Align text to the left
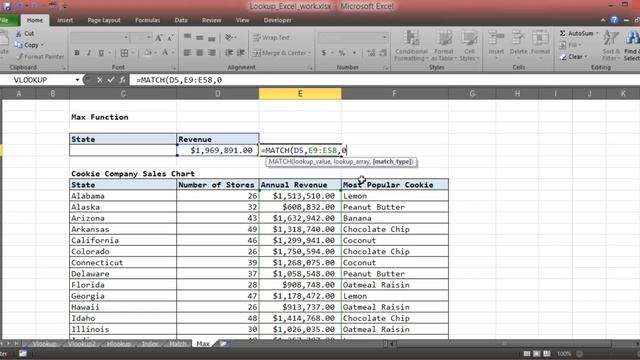 (x=187, y=53)
